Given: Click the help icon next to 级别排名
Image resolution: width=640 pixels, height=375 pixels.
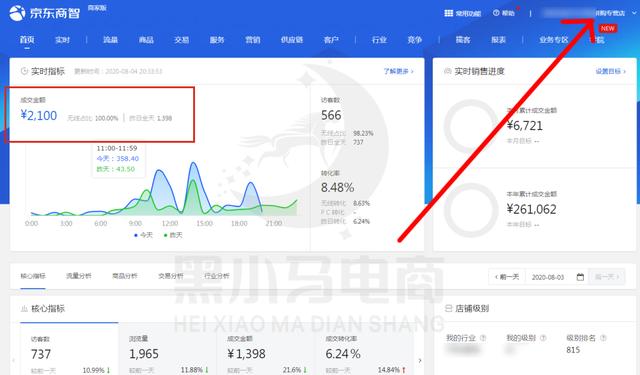Looking at the screenshot, I should [603, 338].
